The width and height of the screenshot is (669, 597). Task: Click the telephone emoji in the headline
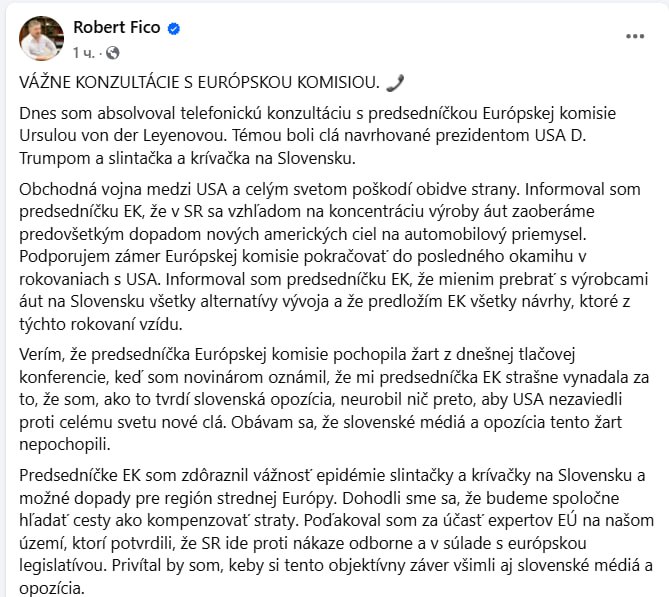click(395, 82)
